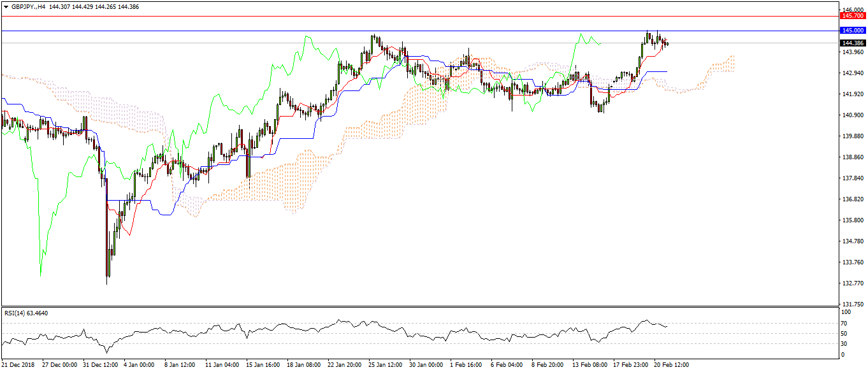Select the RSI(14) 63.4640 indicator label
This screenshot has height=372, width=868.
click(26, 313)
